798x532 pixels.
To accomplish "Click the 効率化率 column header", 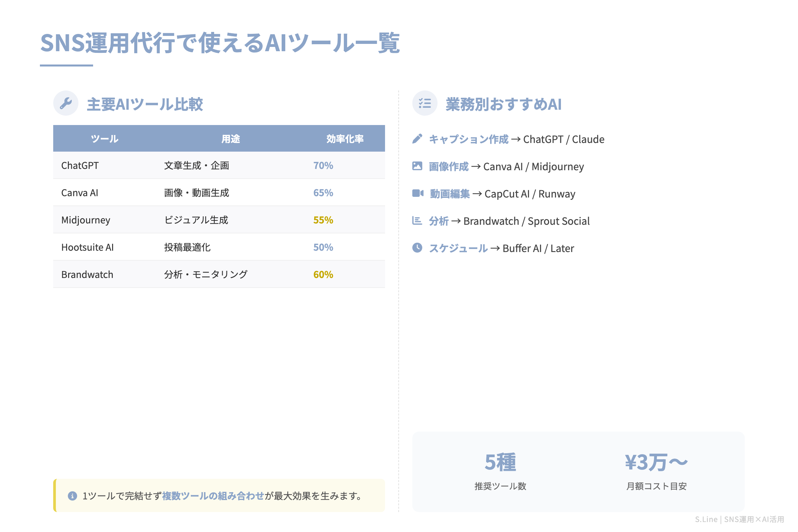I will click(346, 138).
